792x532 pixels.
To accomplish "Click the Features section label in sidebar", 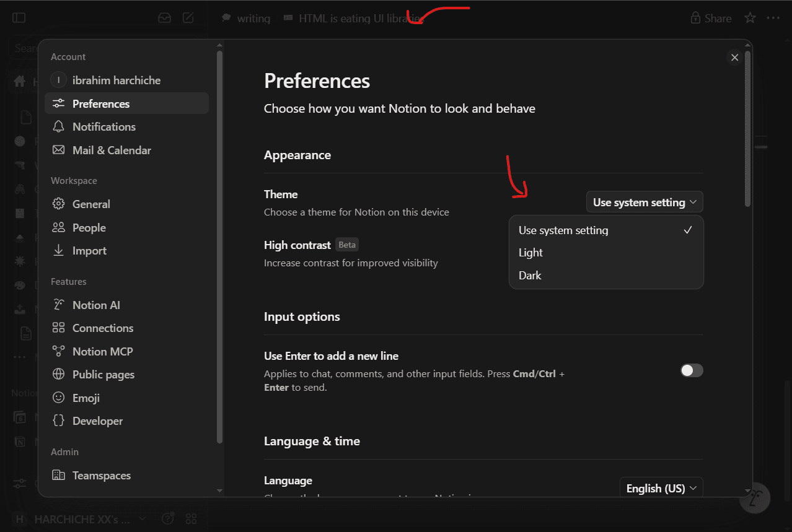I will [69, 281].
